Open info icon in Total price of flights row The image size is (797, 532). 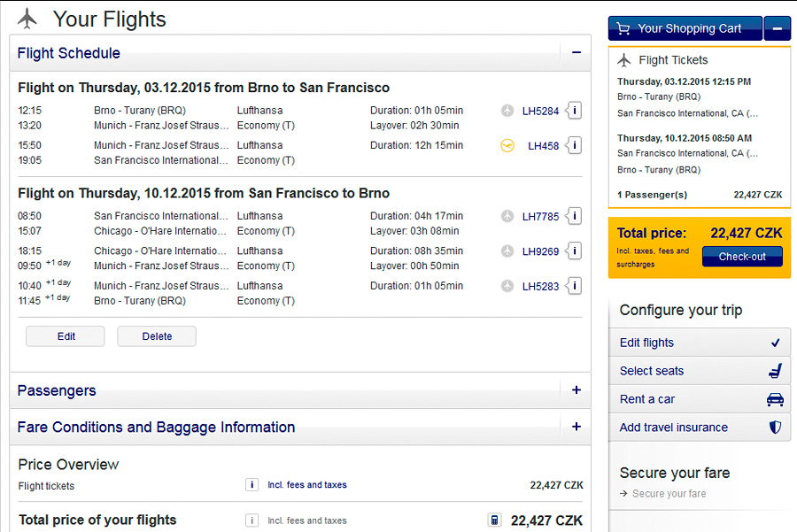pyautogui.click(x=251, y=520)
